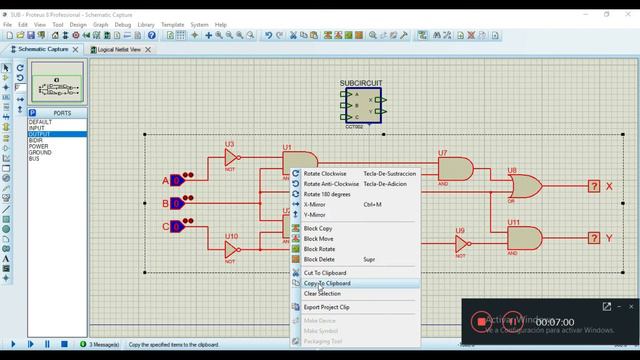Choose Cut To Clipboard from context menu
Image resolution: width=640 pixels, height=360 pixels.
coord(356,273)
